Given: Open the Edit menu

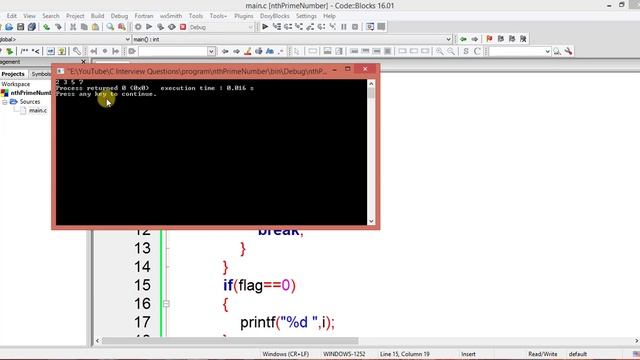Looking at the screenshot, I should click(x=11, y=16).
